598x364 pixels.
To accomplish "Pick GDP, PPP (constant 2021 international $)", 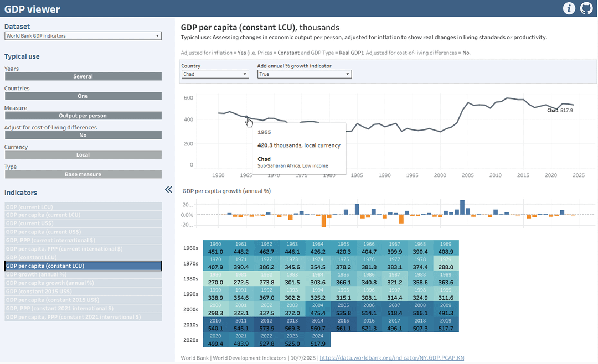I will coord(83,309).
